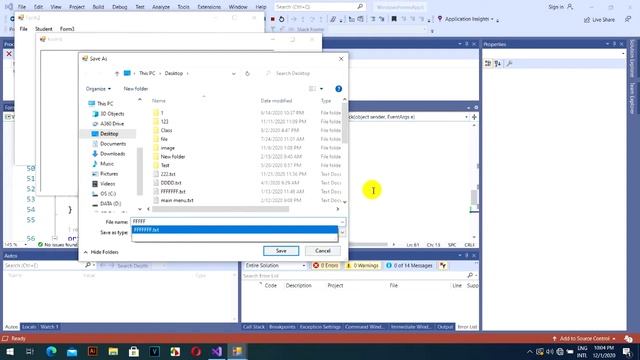
Task: Click the Restart debugging icon
Action: click(x=282, y=19)
